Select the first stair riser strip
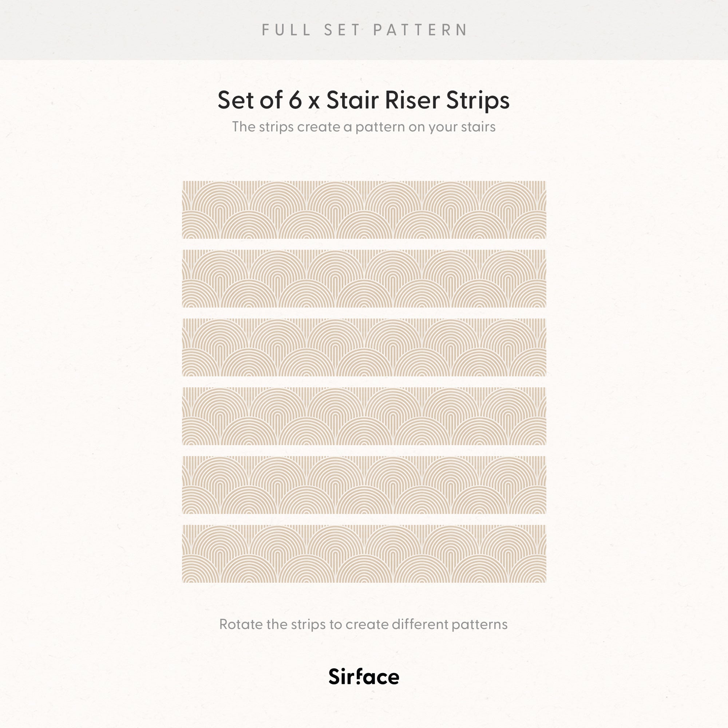This screenshot has width=728, height=728. click(364, 210)
